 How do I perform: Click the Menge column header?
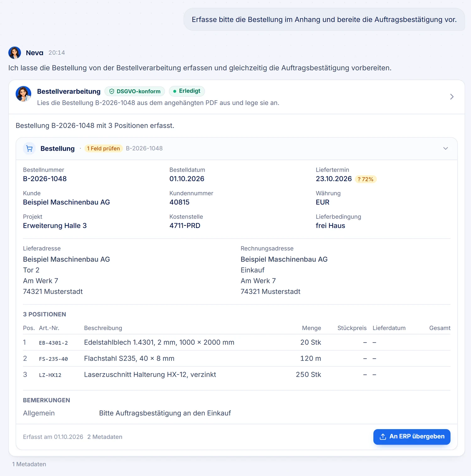pyautogui.click(x=311, y=328)
